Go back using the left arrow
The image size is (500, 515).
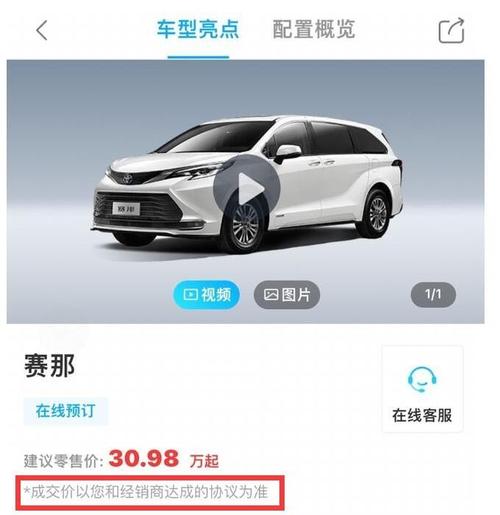[42, 30]
